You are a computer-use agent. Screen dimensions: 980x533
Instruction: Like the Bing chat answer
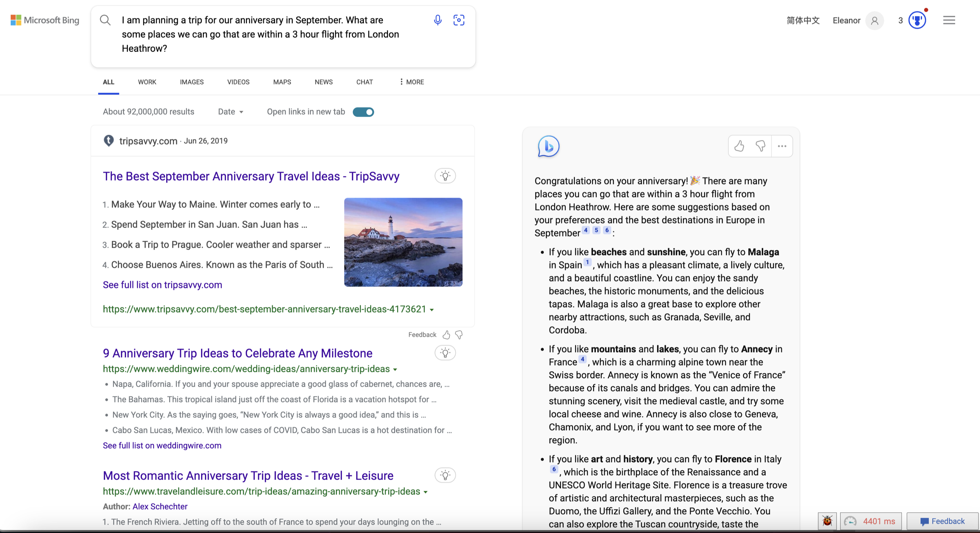tap(739, 146)
